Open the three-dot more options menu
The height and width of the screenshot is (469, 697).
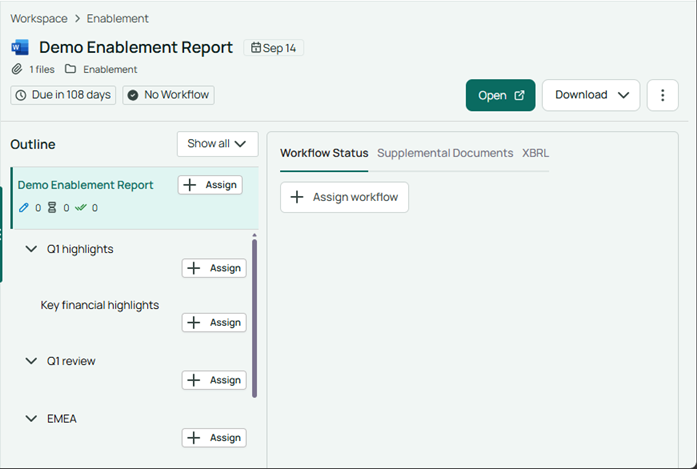662,95
